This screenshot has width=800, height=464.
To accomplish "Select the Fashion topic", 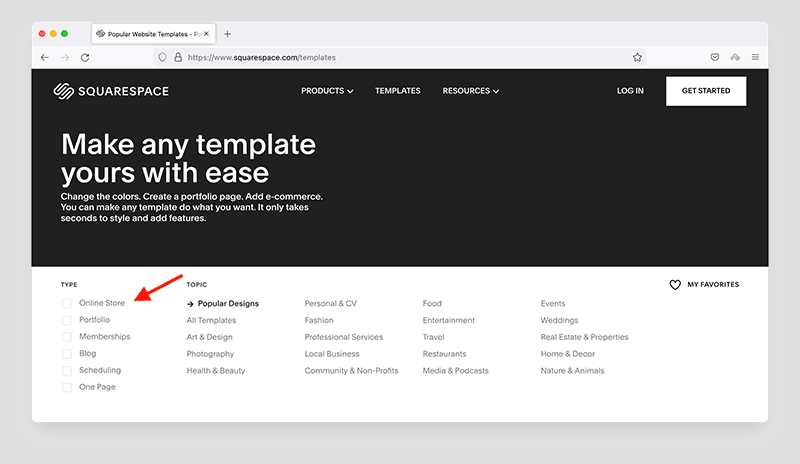I will 319,321.
